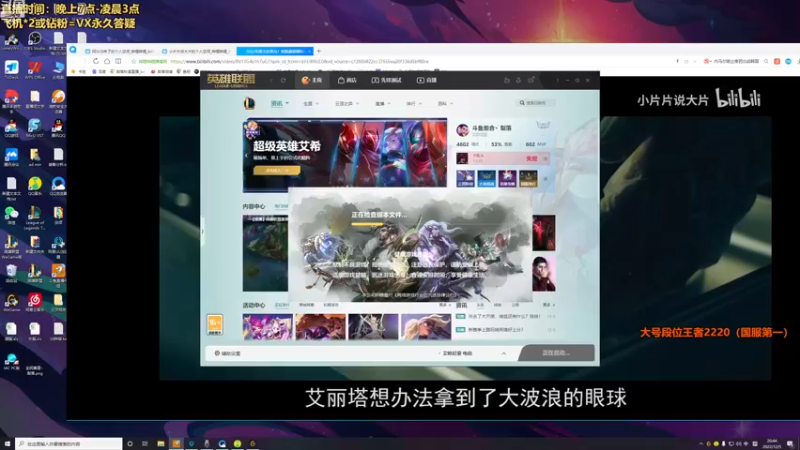Screen dimensions: 800x450
Task: Open the taskbar notification center icon
Action: (x=790, y=444)
